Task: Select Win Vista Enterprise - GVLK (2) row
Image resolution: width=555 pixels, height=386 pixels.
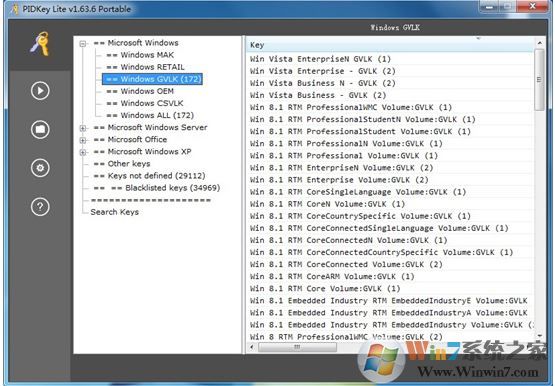Action: 389,71
